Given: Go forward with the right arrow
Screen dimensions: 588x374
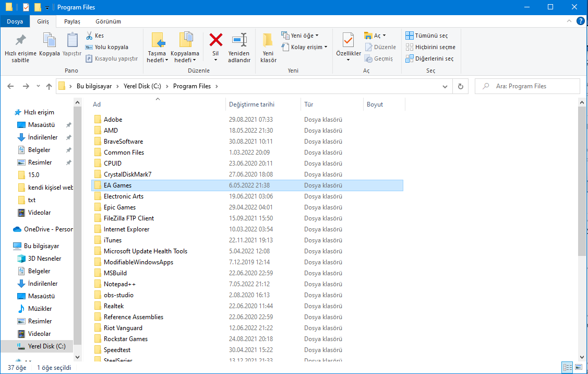Looking at the screenshot, I should [x=26, y=86].
